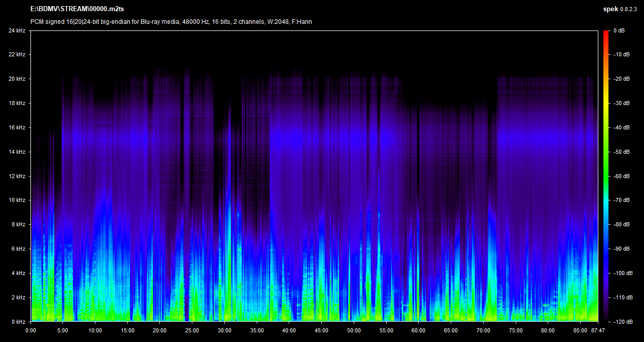Viewport: 644px width, 342px height.
Task: Select the 20 kHz frequency axis label
Action: (x=17, y=79)
